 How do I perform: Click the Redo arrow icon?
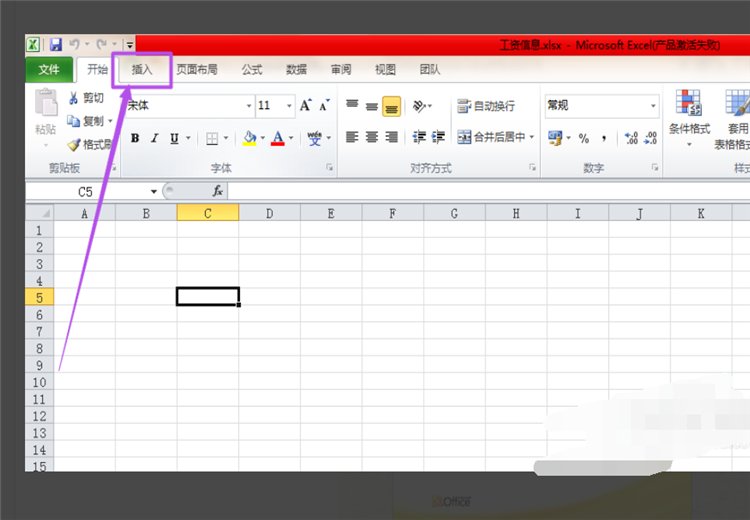click(x=101, y=44)
